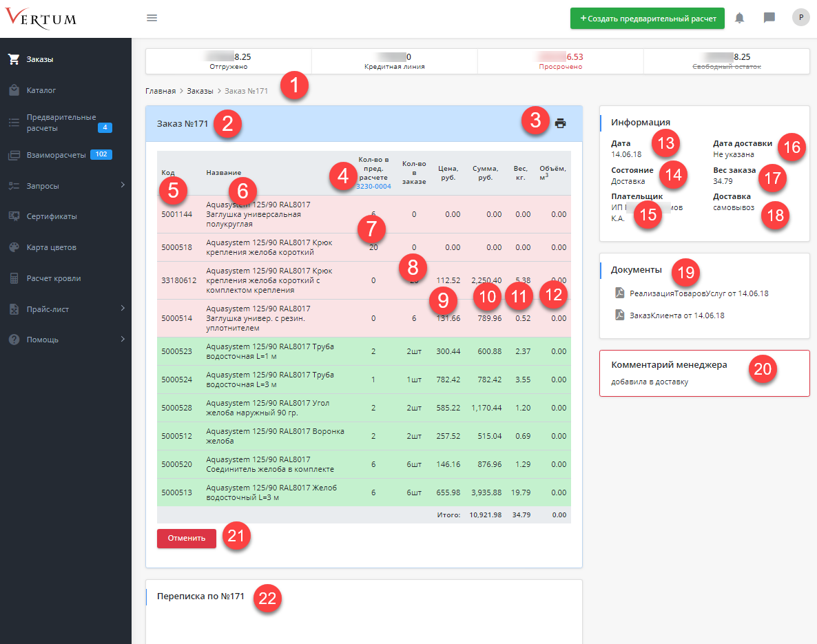
Task: Print order using printer icon
Action: [560, 123]
